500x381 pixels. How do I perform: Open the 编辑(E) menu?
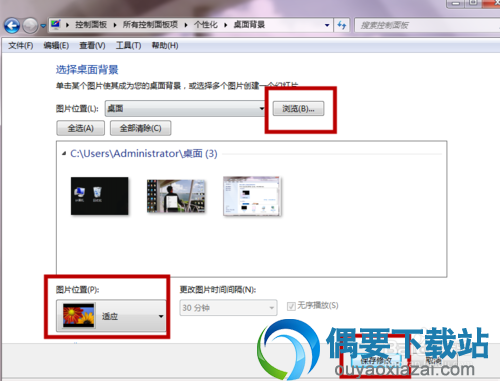(56, 45)
